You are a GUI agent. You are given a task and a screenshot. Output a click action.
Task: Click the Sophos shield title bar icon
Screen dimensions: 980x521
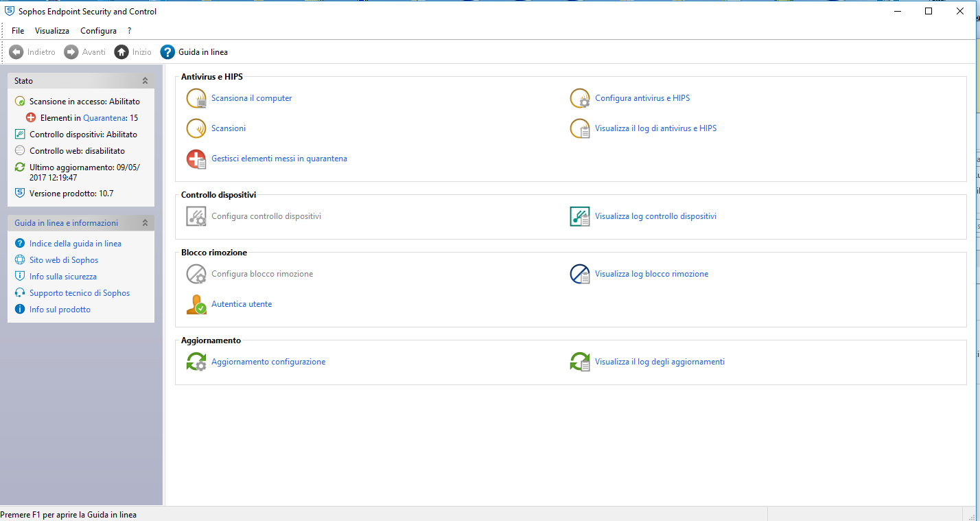coord(10,11)
